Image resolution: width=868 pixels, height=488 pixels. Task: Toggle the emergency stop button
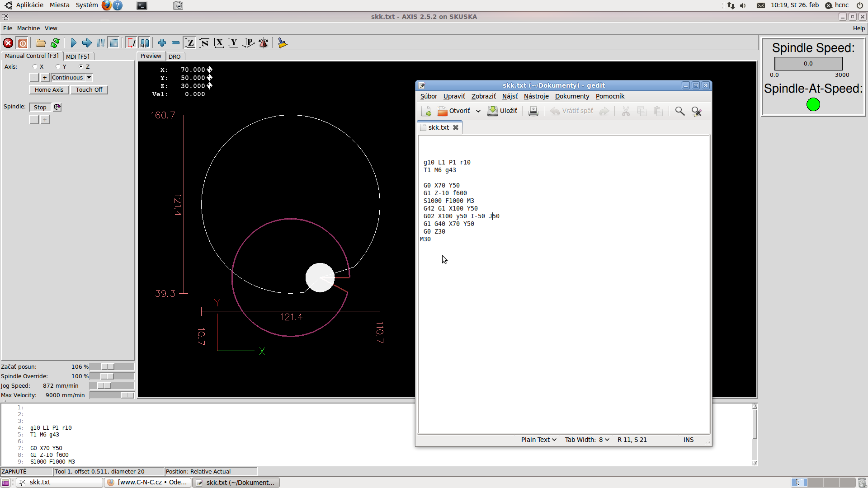pos(8,43)
